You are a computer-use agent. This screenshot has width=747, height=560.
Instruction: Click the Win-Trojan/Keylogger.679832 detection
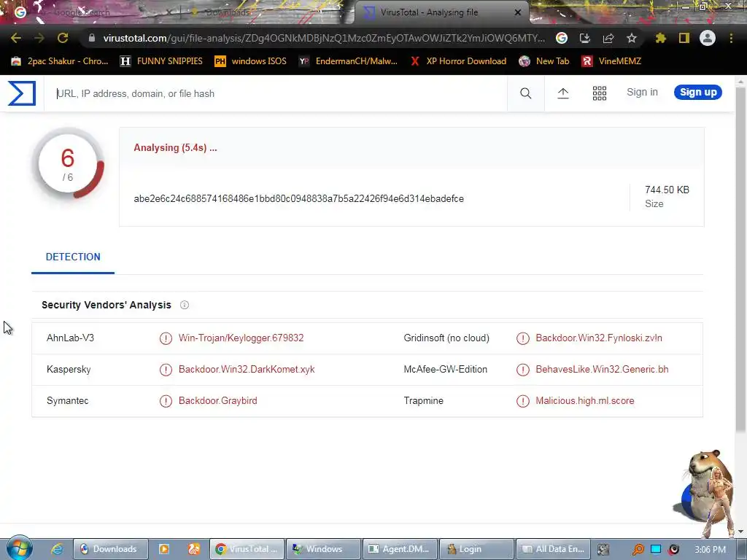tap(241, 338)
